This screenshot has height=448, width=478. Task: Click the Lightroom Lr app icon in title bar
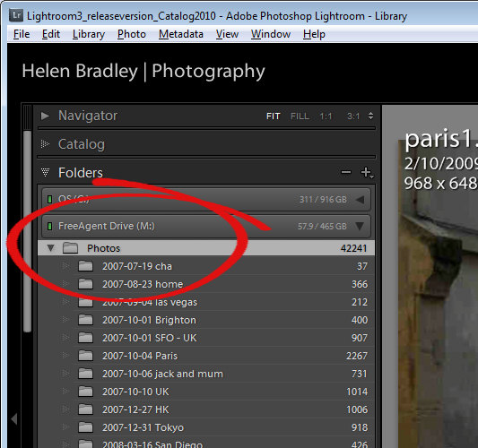(16, 15)
